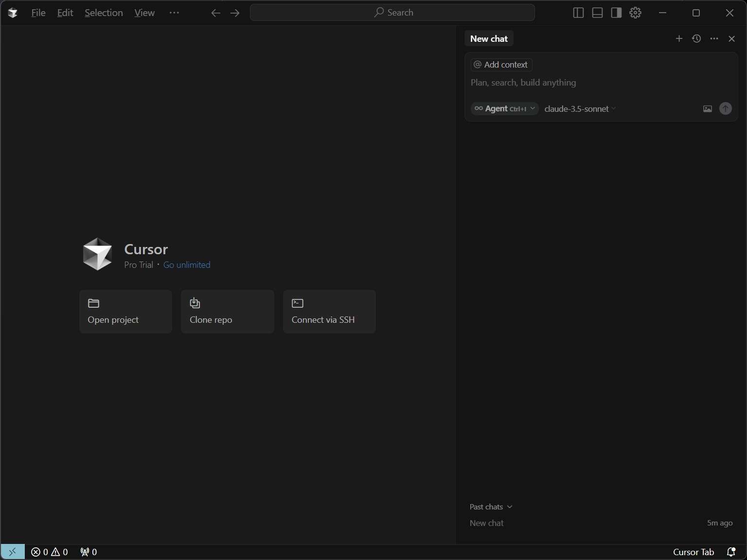Open the claude-3.5-sonnet model dropdown
The width and height of the screenshot is (747, 560).
[x=580, y=109]
